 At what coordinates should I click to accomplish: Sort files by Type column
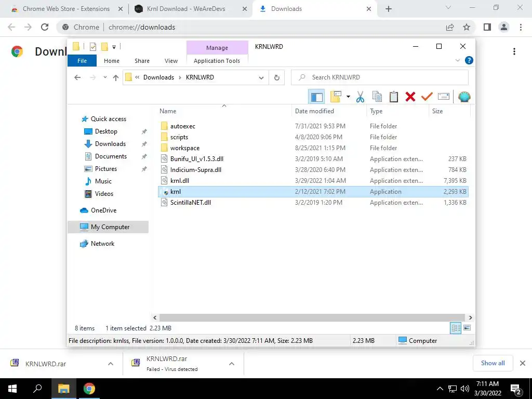tap(397, 111)
